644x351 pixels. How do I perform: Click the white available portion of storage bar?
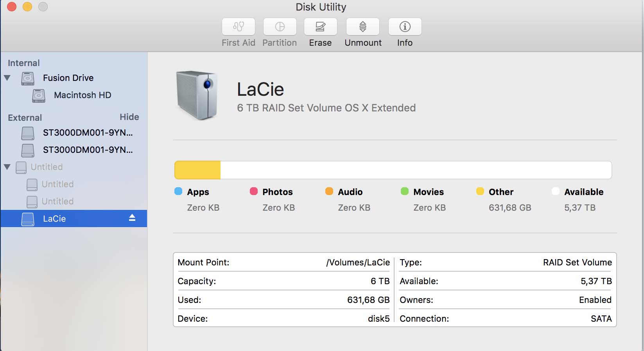click(416, 170)
